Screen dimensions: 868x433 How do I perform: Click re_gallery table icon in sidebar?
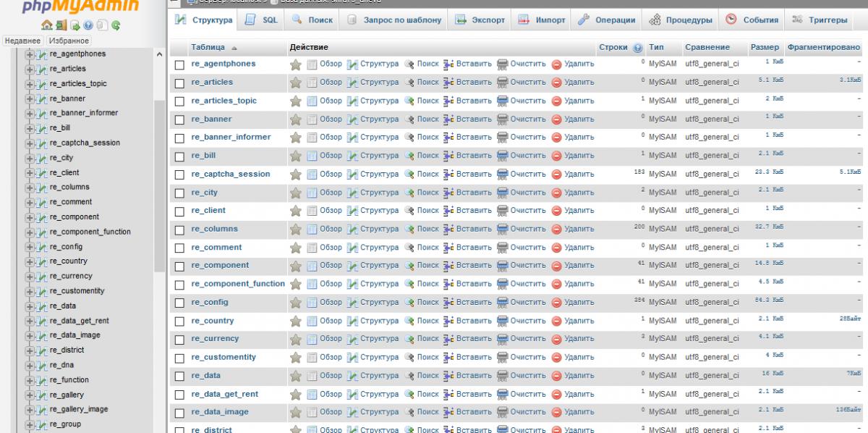pos(42,395)
